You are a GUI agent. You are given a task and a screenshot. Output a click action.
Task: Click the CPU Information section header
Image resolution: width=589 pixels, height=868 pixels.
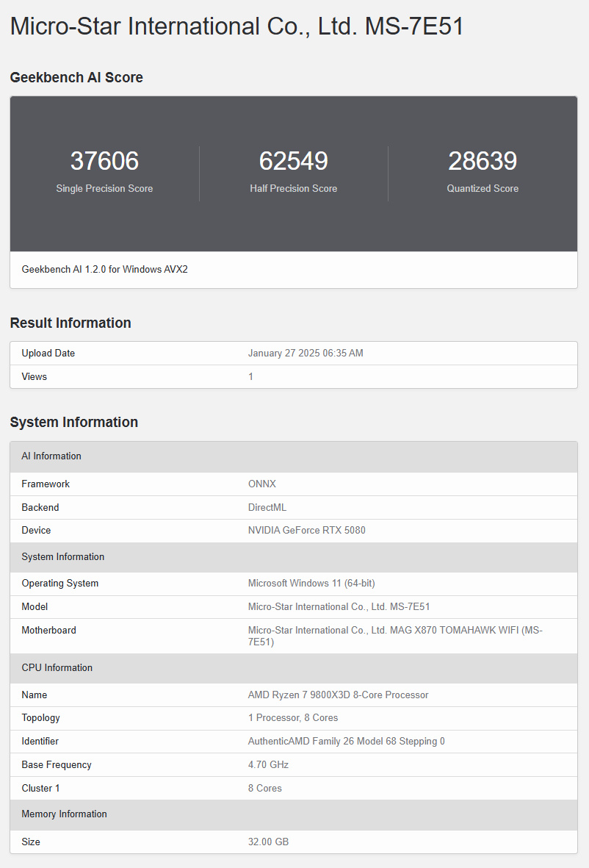pos(294,668)
